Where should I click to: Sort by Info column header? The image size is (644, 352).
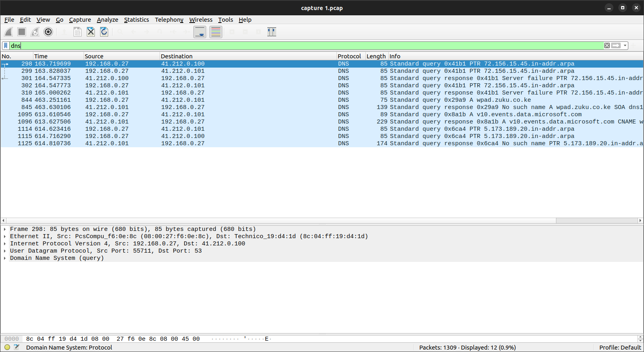point(516,56)
